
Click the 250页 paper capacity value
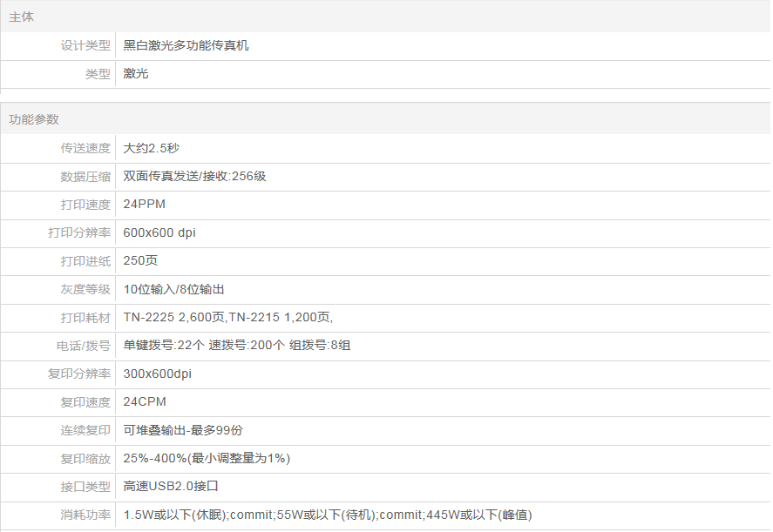point(140,261)
